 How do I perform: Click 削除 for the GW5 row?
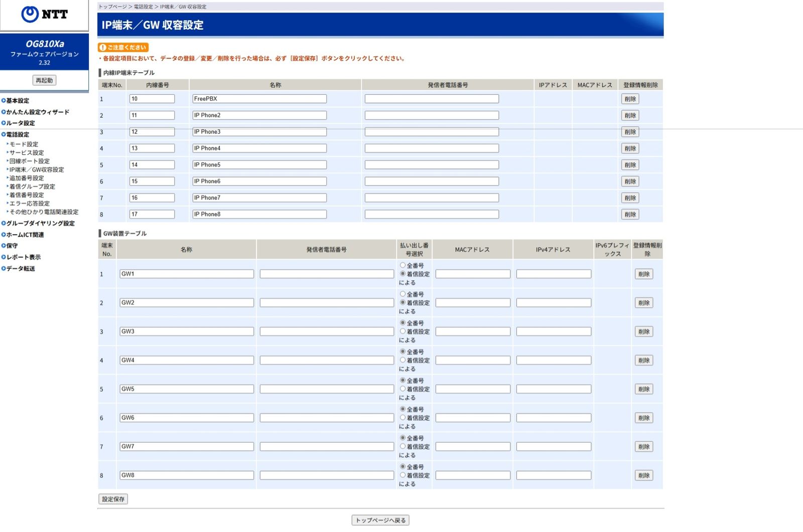643,389
